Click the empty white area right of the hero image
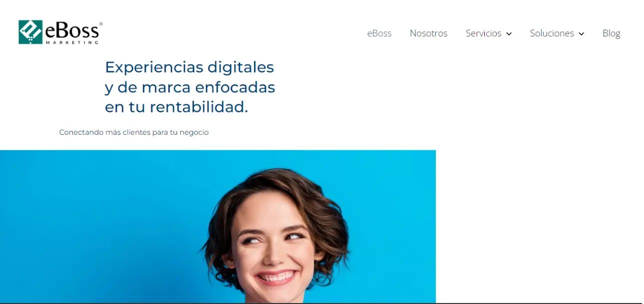 coord(539,225)
